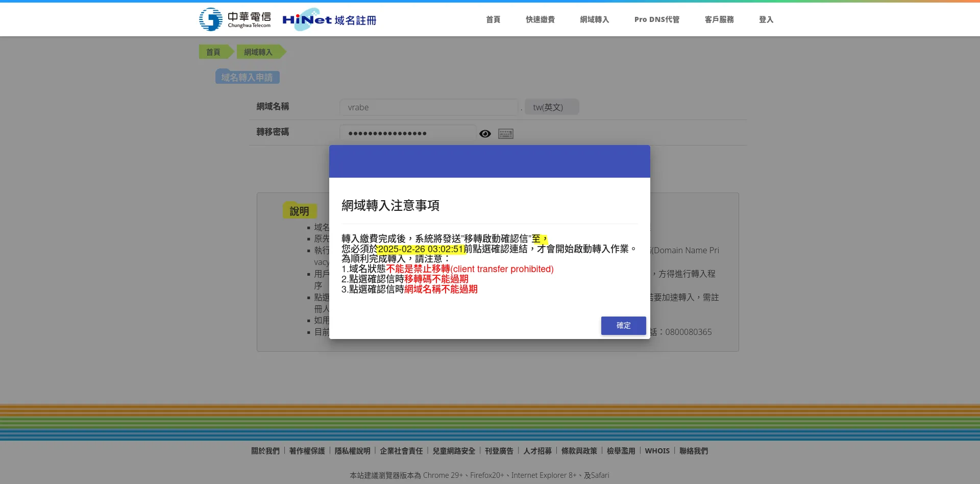
Task: Click the 首頁 breadcrumb
Action: (213, 52)
